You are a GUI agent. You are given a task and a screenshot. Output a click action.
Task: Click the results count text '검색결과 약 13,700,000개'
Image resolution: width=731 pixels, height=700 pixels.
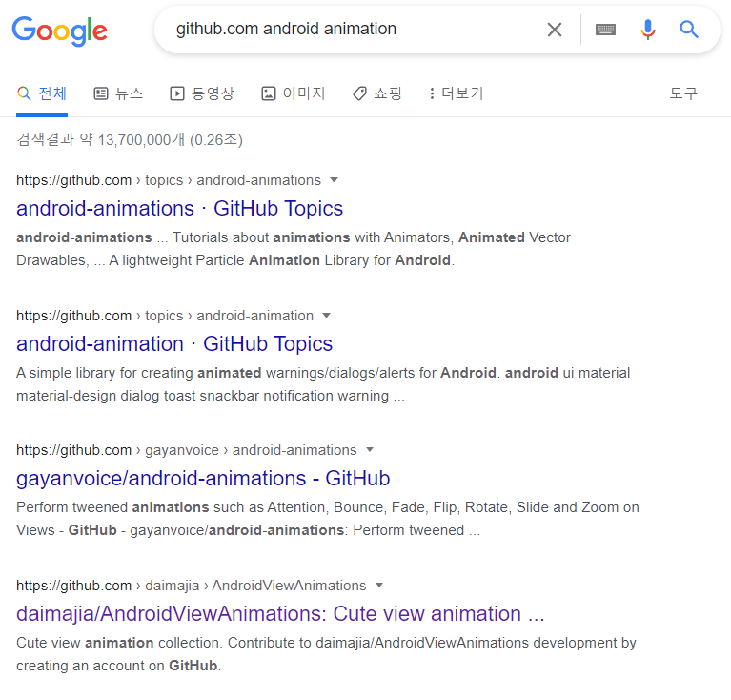pos(101,140)
